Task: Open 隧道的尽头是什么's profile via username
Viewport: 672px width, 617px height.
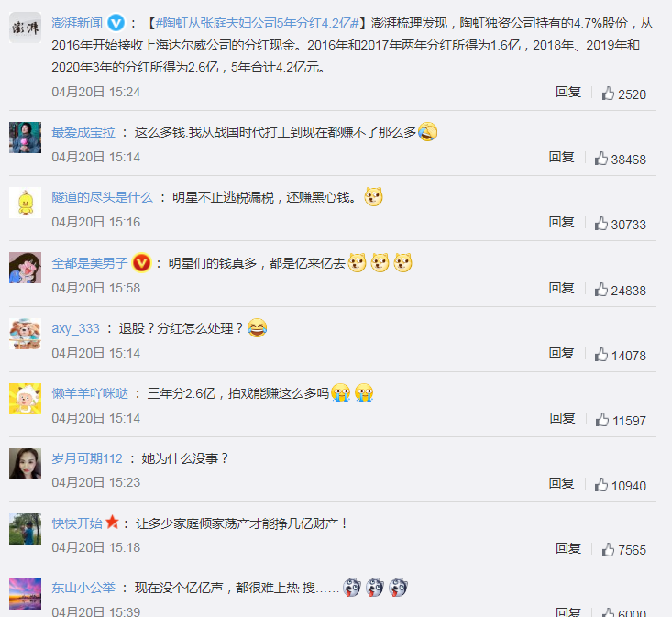Action: 102,197
